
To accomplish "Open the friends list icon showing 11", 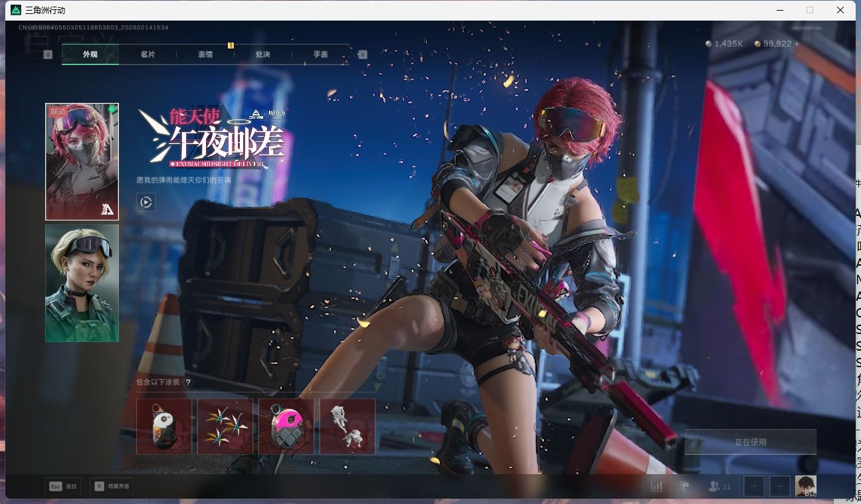I will pos(719,487).
